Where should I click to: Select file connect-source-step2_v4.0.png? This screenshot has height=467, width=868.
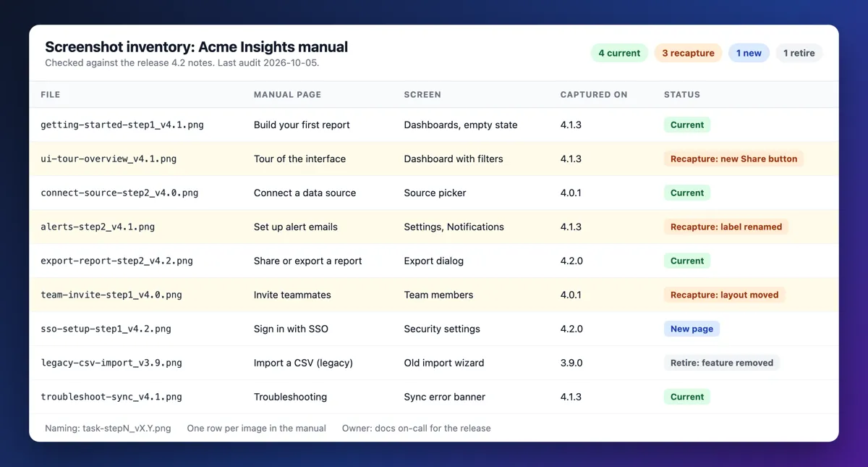(119, 193)
